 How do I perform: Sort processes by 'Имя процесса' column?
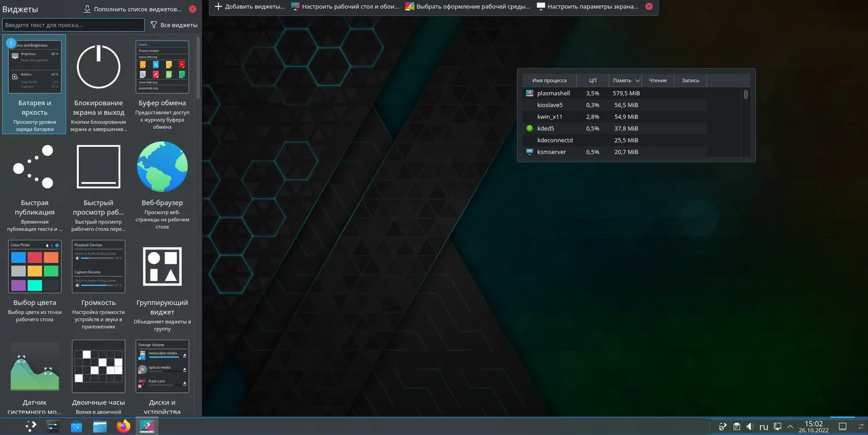point(549,80)
